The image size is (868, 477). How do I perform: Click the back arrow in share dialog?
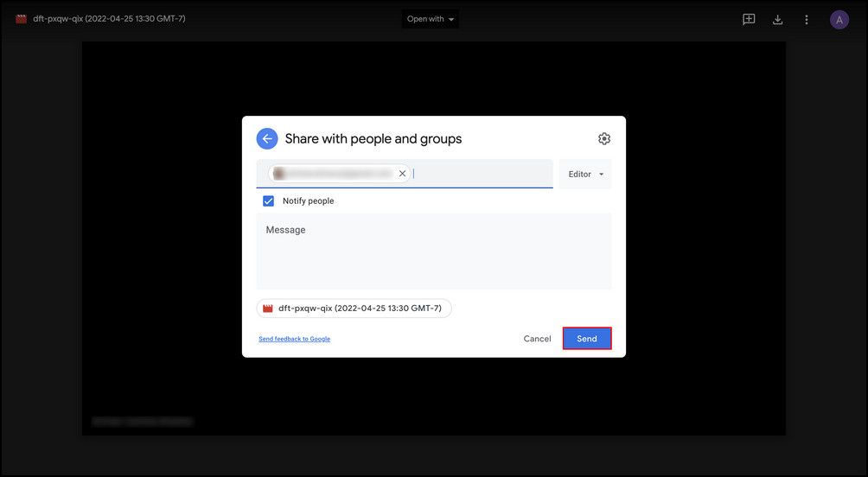(267, 139)
